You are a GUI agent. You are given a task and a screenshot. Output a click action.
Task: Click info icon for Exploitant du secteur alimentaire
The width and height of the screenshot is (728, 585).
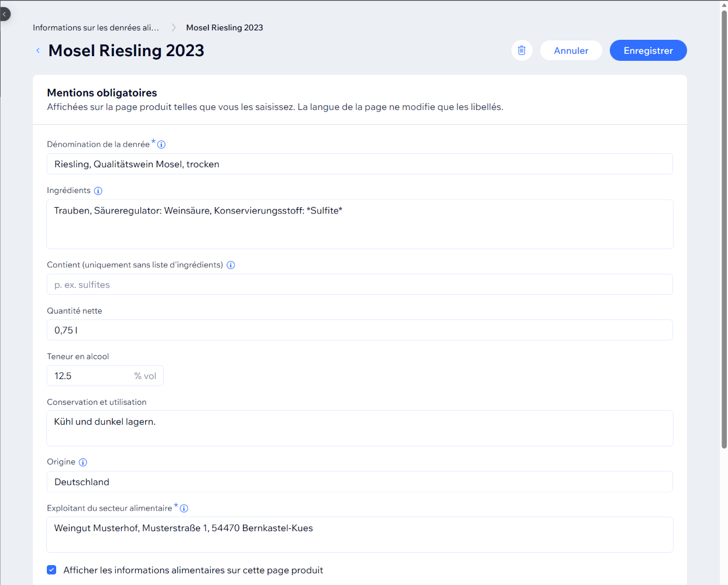click(x=184, y=508)
